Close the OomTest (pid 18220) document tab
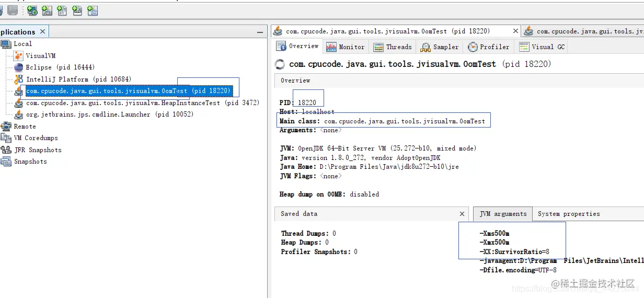This screenshot has height=298, width=644. 515,31
